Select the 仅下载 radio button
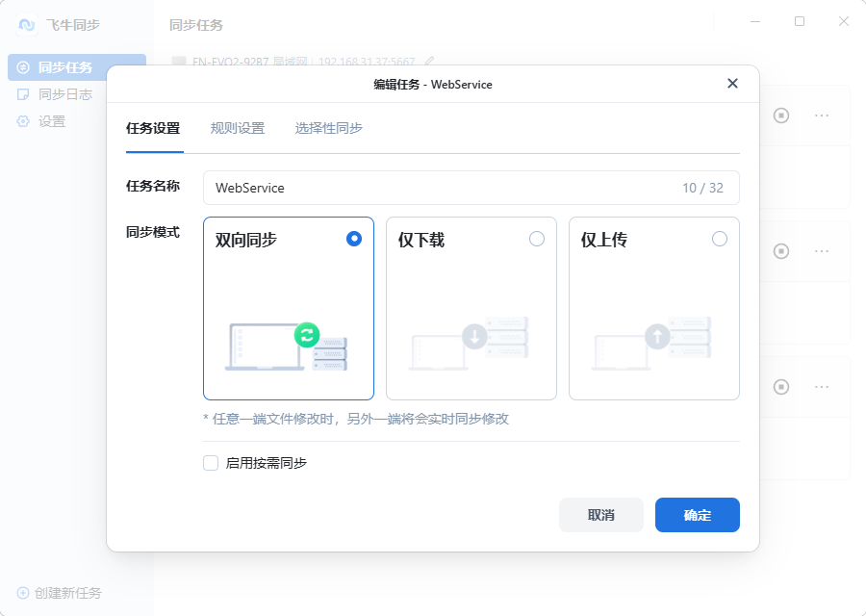Viewport: 866px width, 616px height. (537, 239)
